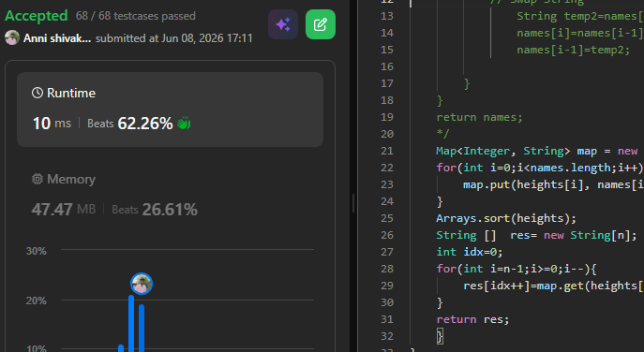Click Anni shivak profile avatar near username
Image resolution: width=644 pixels, height=352 pixels.
click(12, 38)
